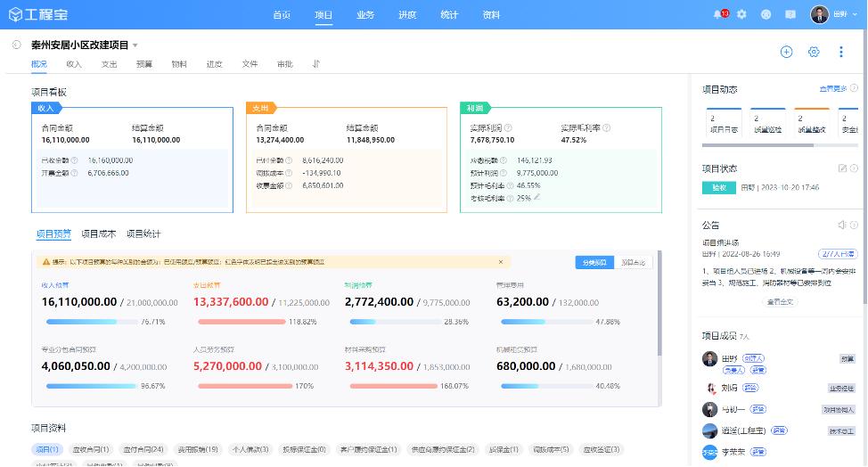Viewport: 868px width, 467px height.
Task: Open the project name dropdown arrow
Action: click(x=135, y=45)
